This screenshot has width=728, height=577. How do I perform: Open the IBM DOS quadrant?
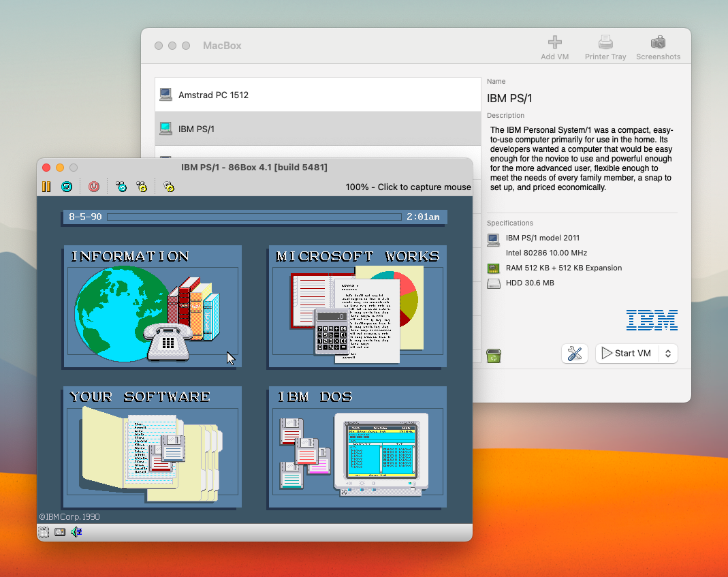pos(358,448)
